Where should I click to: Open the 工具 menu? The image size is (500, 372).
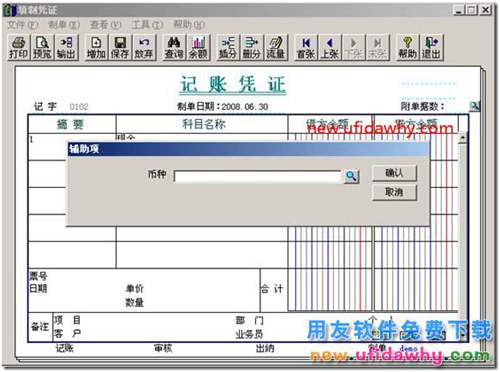pyautogui.click(x=147, y=24)
